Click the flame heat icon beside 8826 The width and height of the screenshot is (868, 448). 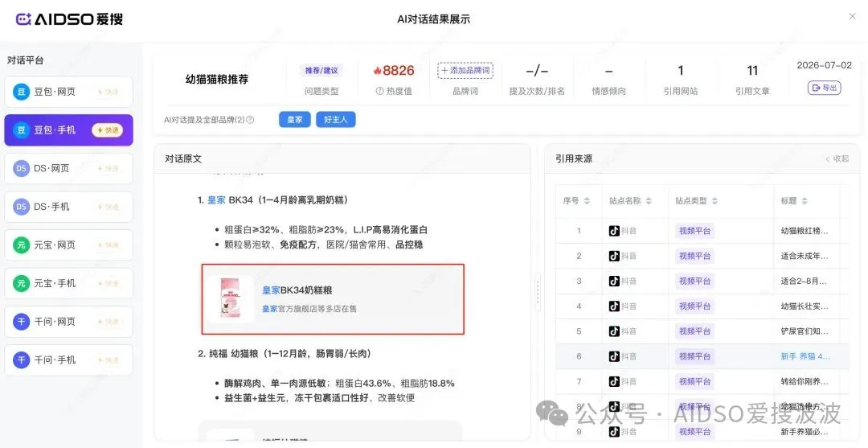click(378, 70)
